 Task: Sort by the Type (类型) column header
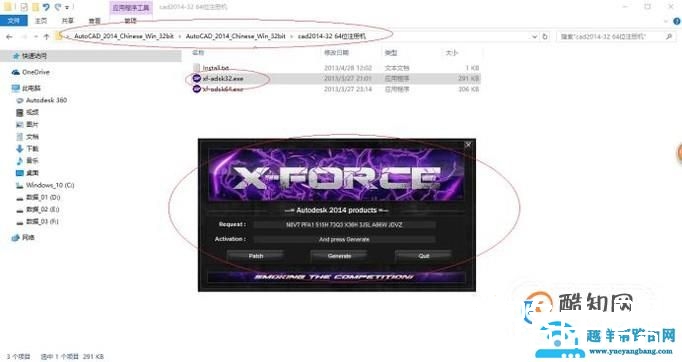pos(391,53)
